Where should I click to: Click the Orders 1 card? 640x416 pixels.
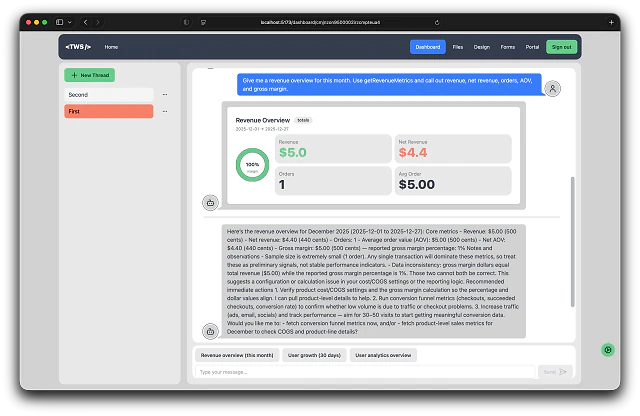point(333,180)
